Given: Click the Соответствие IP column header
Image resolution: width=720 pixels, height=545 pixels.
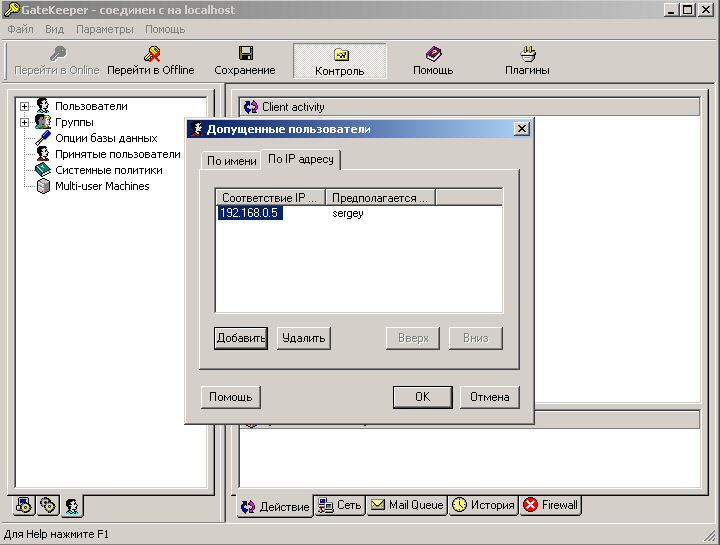Looking at the screenshot, I should [x=270, y=198].
